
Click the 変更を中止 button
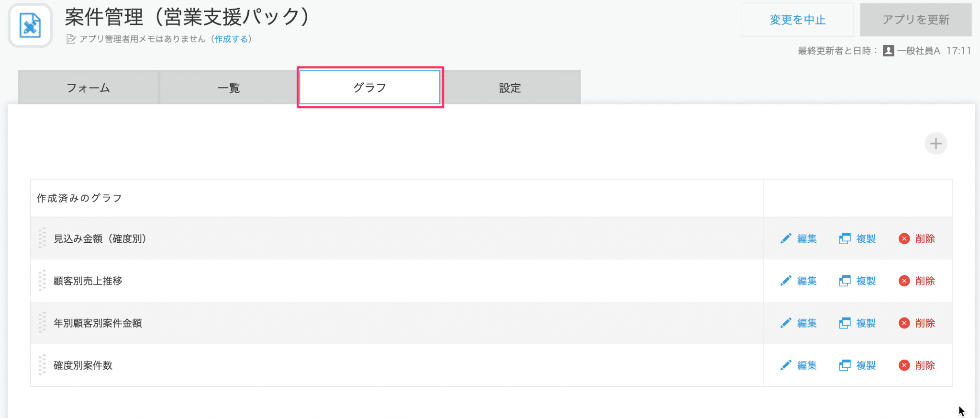click(x=798, y=20)
